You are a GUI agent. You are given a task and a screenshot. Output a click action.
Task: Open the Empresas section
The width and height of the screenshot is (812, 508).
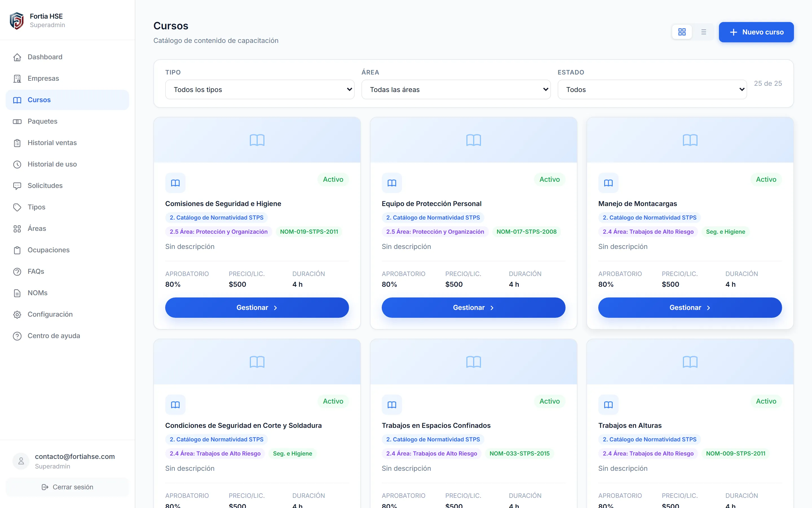coord(67,79)
